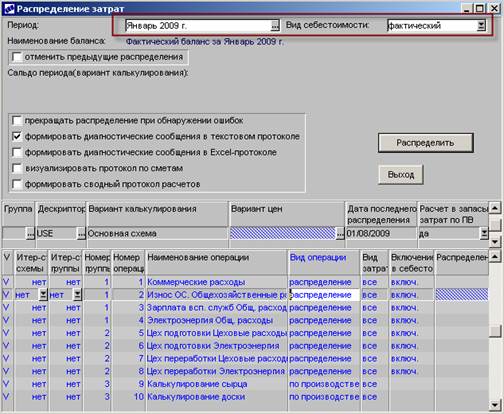Image resolution: width=504 pixels, height=414 pixels.
Task: Click the highlighted распределение cell in row 2
Action: click(324, 295)
